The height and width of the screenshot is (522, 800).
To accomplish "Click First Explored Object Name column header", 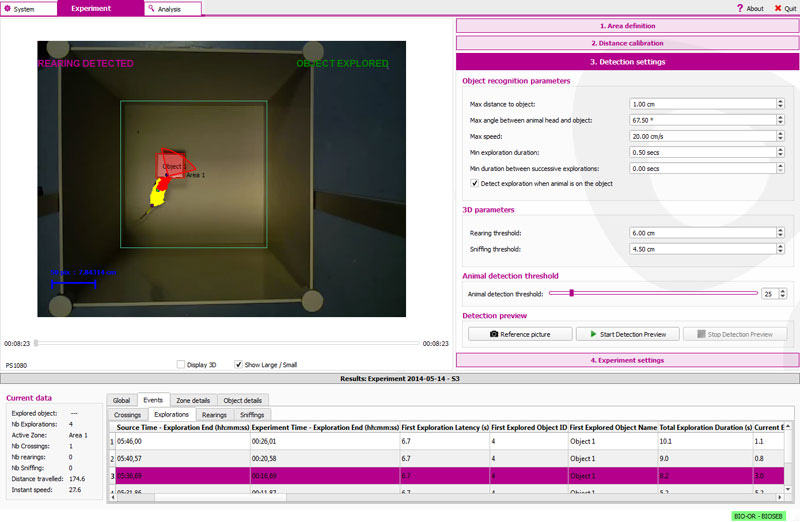I will 613,427.
